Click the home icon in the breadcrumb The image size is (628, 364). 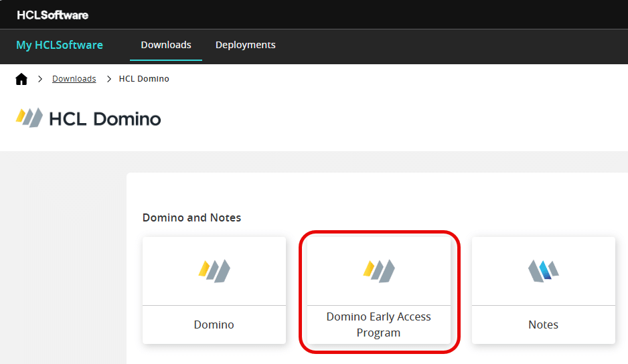click(21, 79)
